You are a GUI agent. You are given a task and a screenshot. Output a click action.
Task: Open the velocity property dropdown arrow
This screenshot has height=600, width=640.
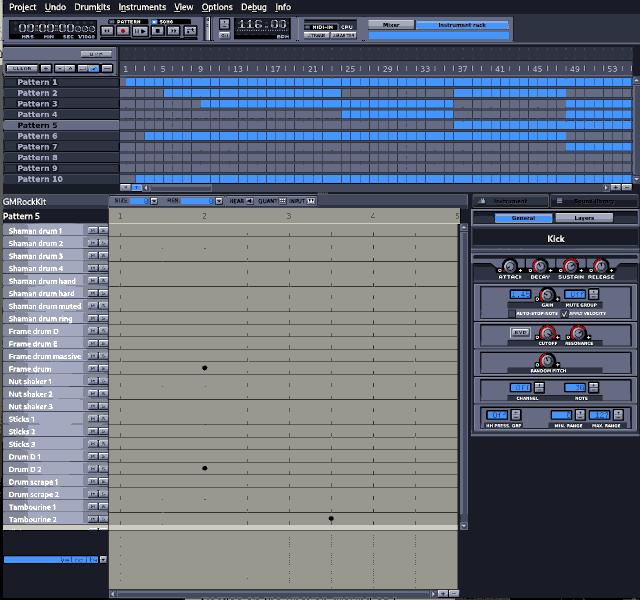pos(103,560)
